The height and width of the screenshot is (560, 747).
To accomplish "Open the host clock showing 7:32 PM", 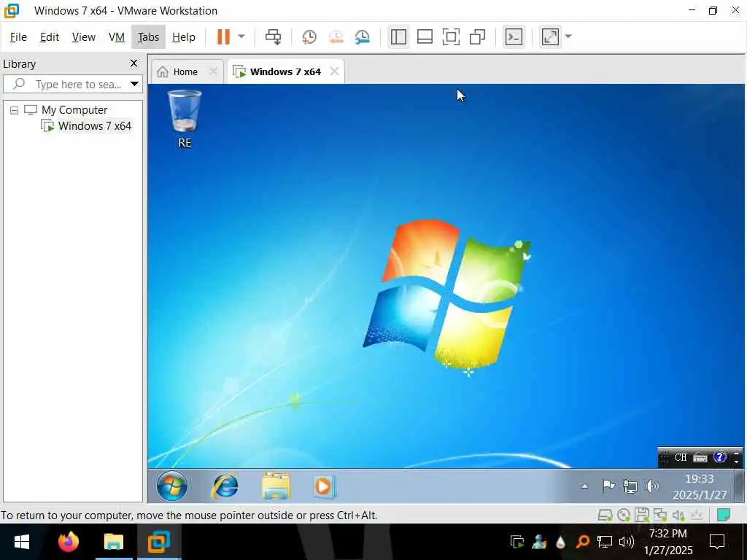I will tap(668, 542).
